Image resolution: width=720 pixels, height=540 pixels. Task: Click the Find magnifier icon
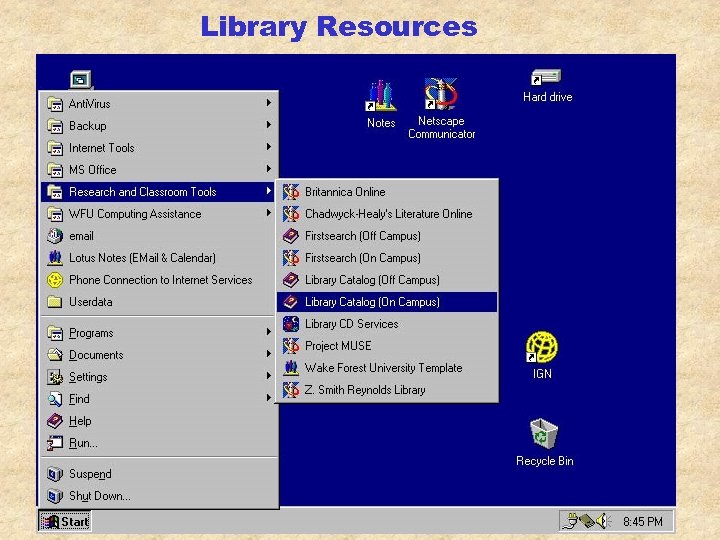[x=55, y=399]
